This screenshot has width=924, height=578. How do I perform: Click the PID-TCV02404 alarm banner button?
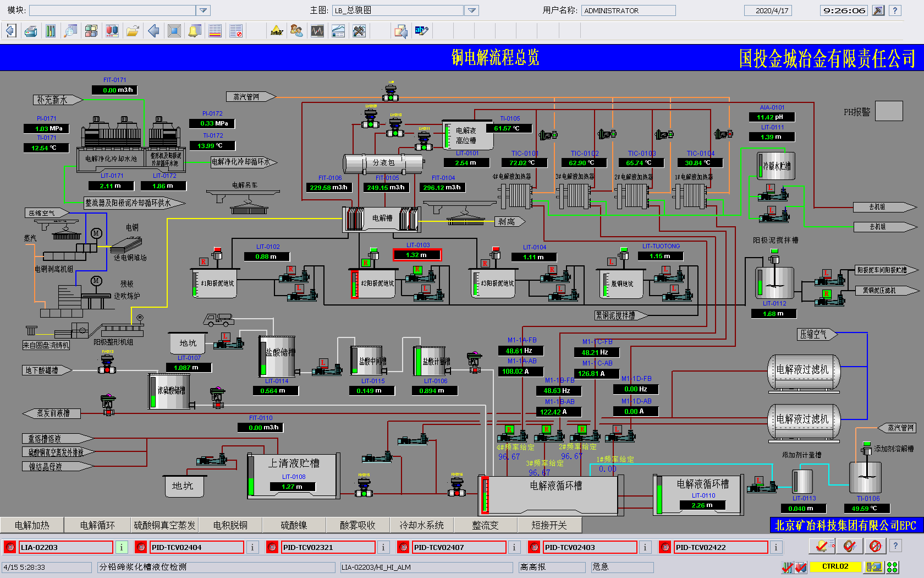coord(196,547)
